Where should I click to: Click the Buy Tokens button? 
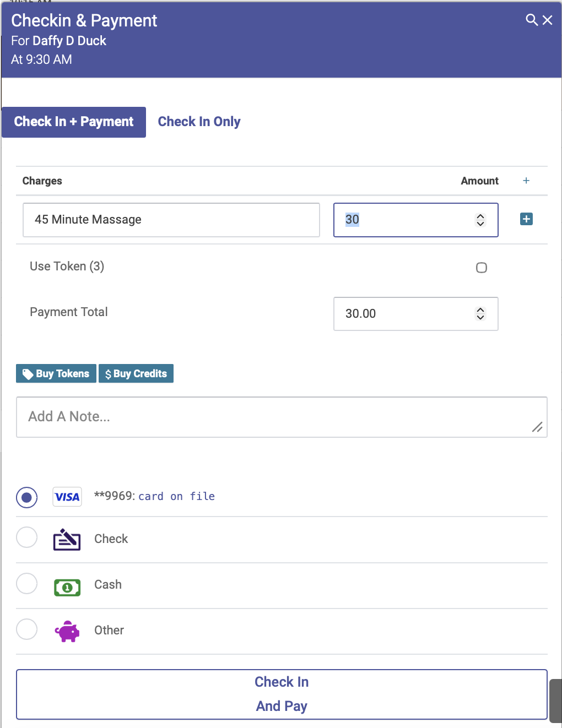(x=56, y=373)
